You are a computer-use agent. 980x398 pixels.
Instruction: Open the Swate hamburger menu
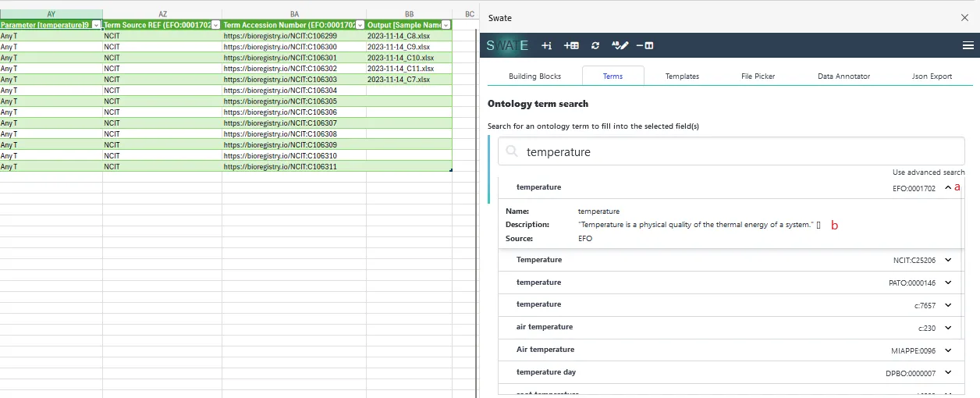tap(968, 45)
